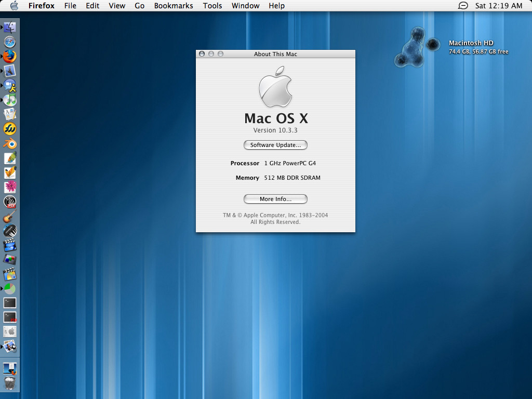Launch Macromedia Fireworks yellow icon
Image resolution: width=532 pixels, height=399 pixels.
click(10, 129)
